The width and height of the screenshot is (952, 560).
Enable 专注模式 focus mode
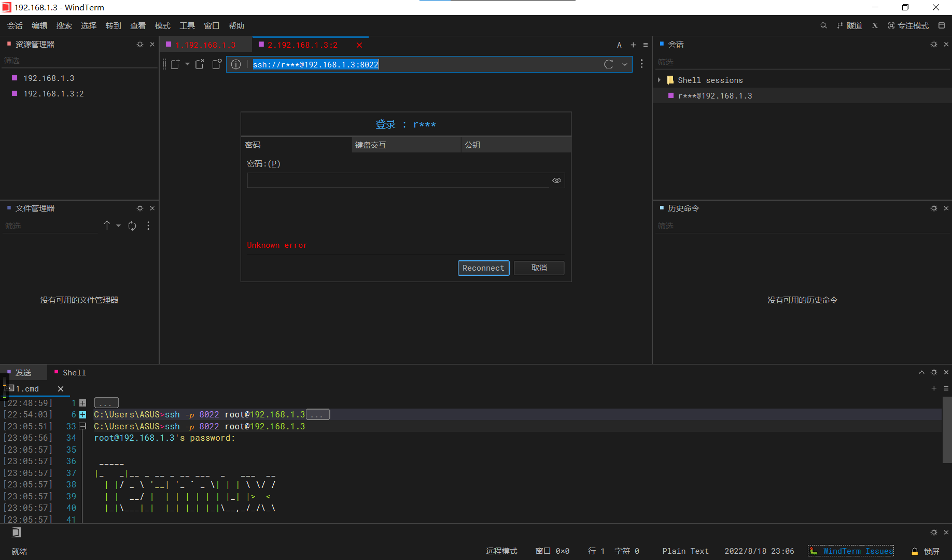tap(908, 25)
